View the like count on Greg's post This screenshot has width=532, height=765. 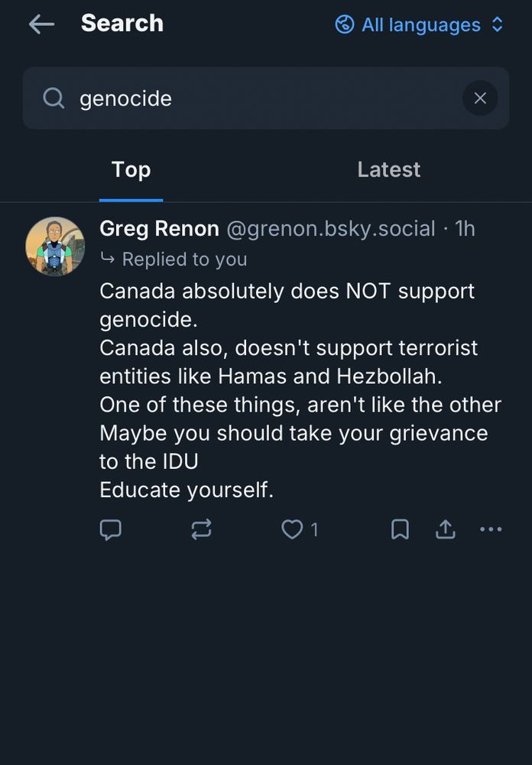(313, 529)
